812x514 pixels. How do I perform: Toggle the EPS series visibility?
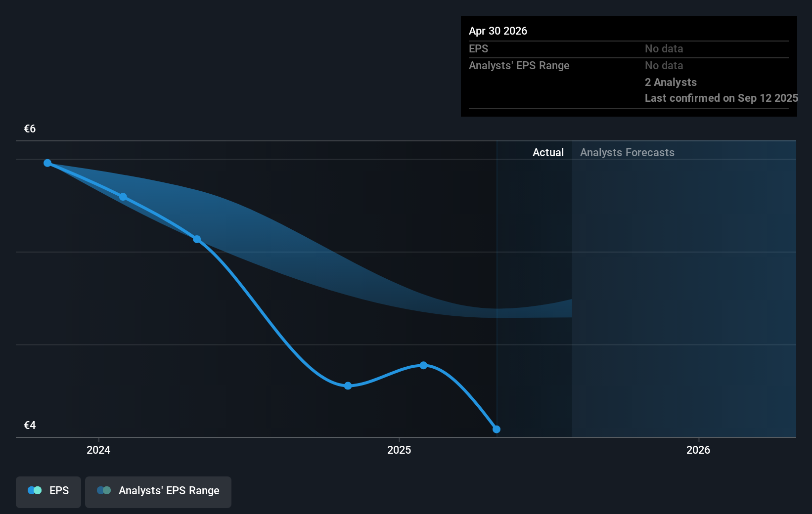pyautogui.click(x=48, y=491)
